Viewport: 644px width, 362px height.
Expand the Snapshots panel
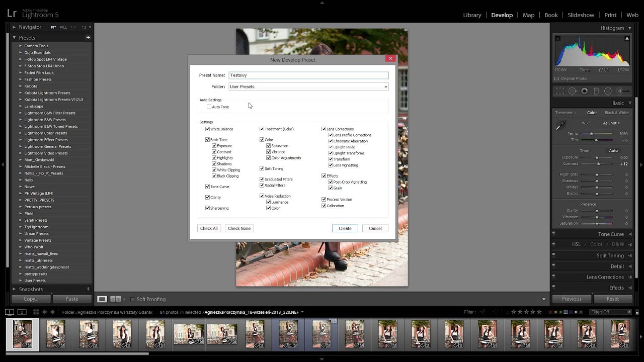click(15, 289)
